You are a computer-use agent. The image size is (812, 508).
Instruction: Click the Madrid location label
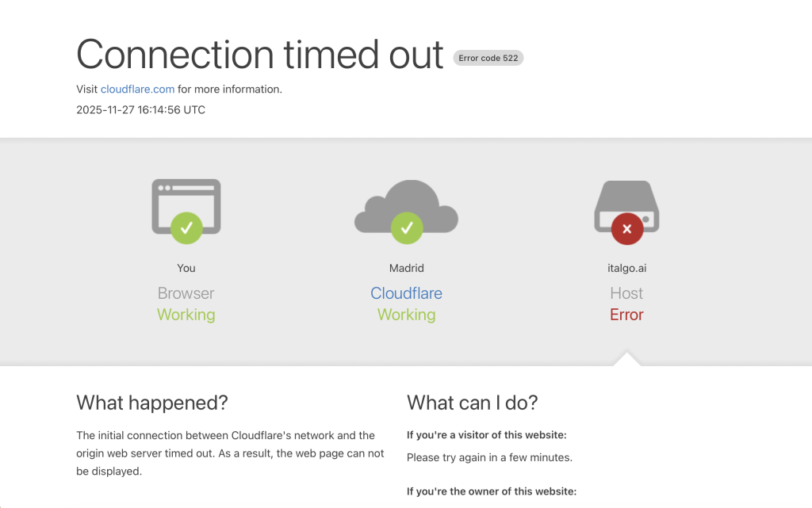coord(406,268)
